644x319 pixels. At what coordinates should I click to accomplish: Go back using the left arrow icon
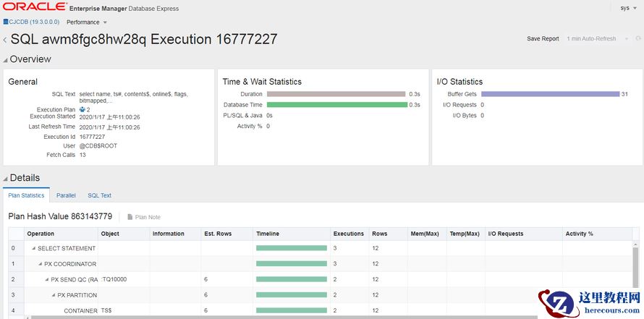[x=5, y=40]
